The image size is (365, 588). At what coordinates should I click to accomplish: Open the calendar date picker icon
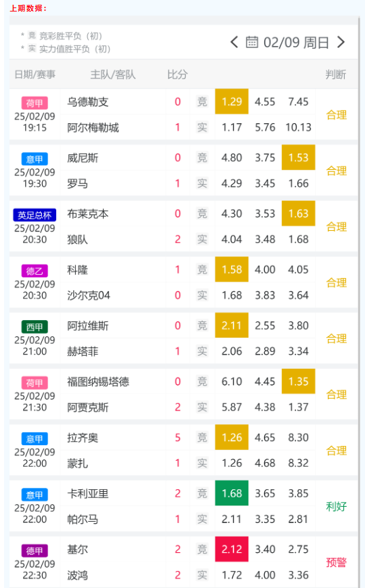[252, 42]
